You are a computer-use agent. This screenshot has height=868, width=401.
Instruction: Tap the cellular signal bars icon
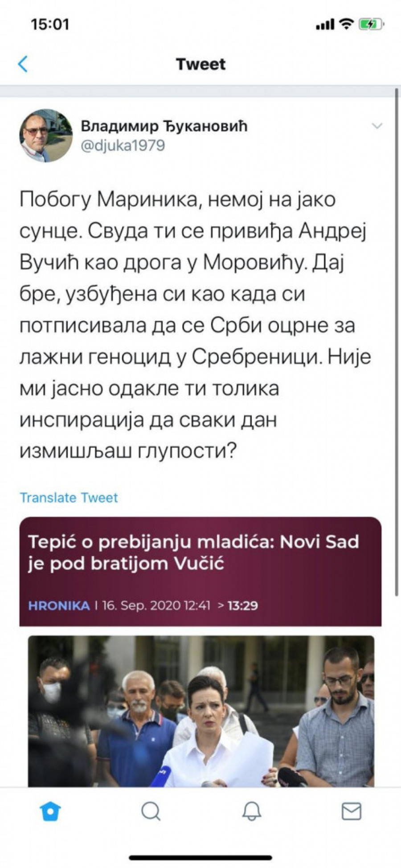click(325, 25)
